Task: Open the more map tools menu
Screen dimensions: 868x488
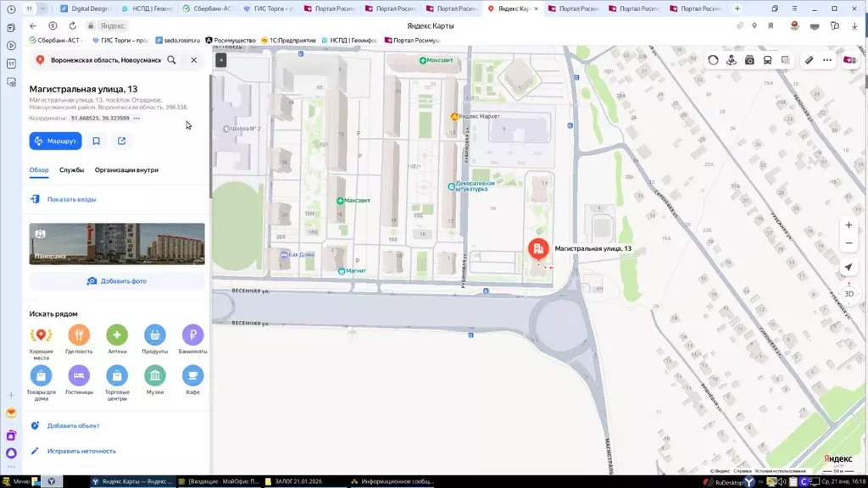Action: (827, 60)
